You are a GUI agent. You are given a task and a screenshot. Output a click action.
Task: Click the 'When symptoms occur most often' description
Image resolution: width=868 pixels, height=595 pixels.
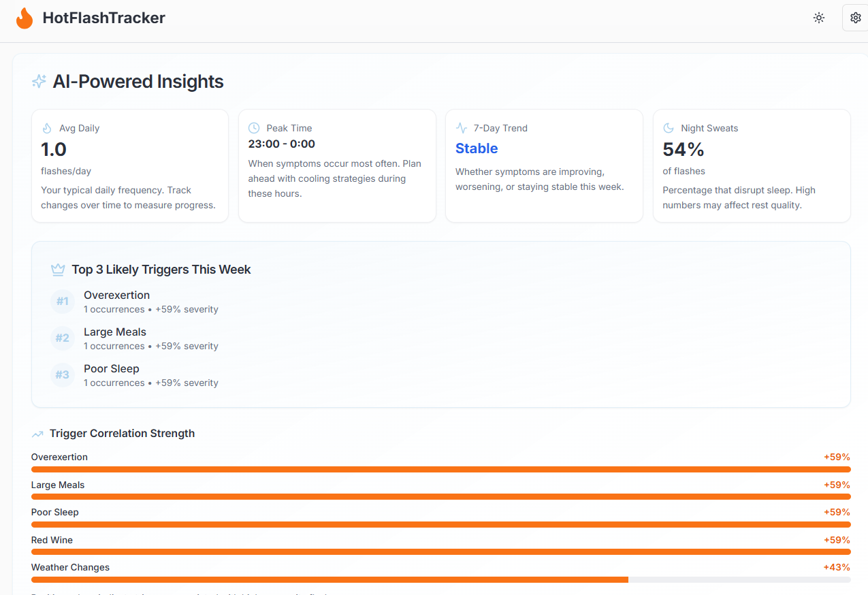(335, 178)
